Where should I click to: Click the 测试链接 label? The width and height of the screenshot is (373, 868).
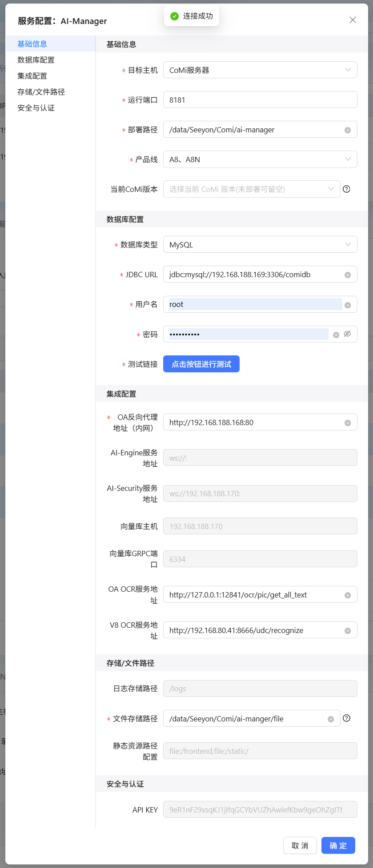coord(143,364)
